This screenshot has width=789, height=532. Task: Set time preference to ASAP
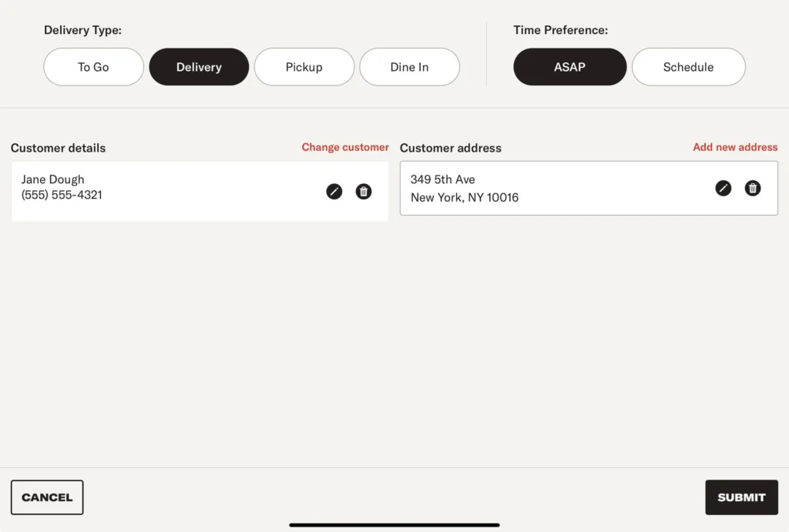(569, 67)
